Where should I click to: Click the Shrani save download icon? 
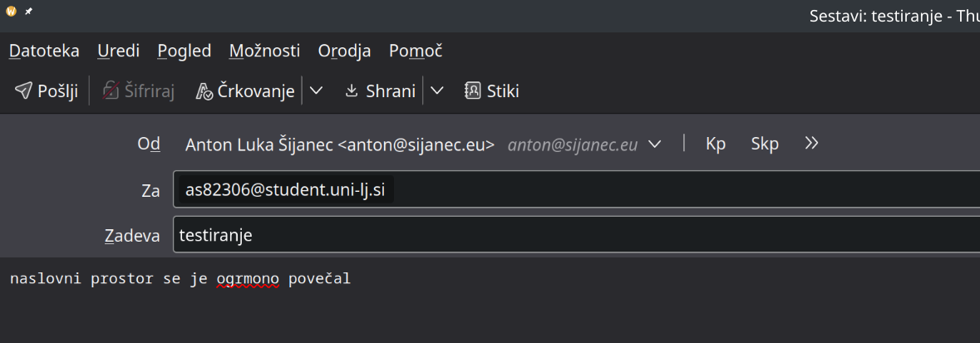coord(351,91)
